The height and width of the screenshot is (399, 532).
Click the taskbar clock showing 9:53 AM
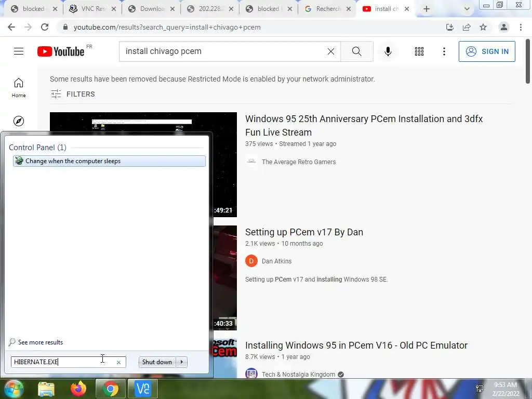coord(506,389)
